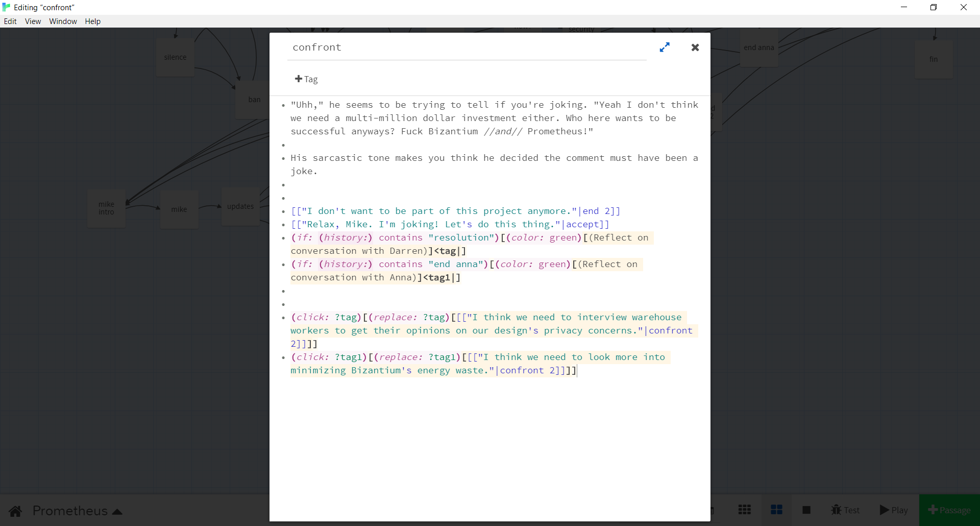Open the Edit menu
Image resolution: width=980 pixels, height=526 pixels.
(x=10, y=21)
